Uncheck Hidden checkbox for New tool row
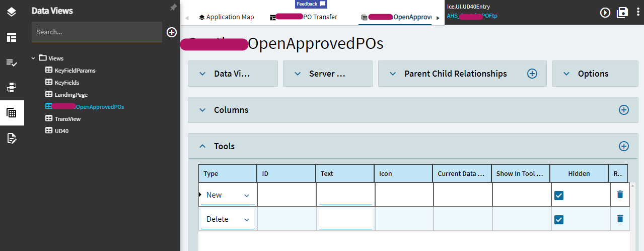644x251 pixels. pos(559,196)
